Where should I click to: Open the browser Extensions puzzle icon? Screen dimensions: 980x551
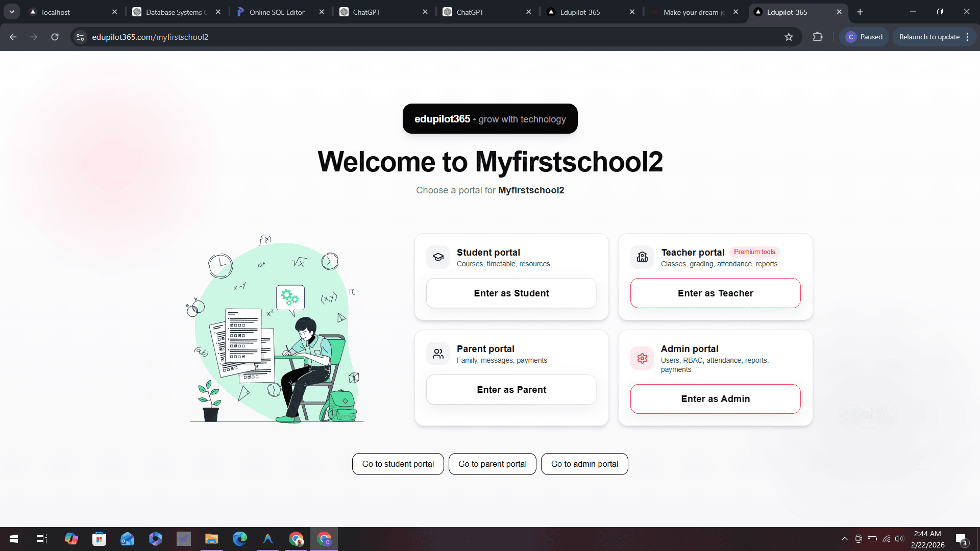click(818, 37)
